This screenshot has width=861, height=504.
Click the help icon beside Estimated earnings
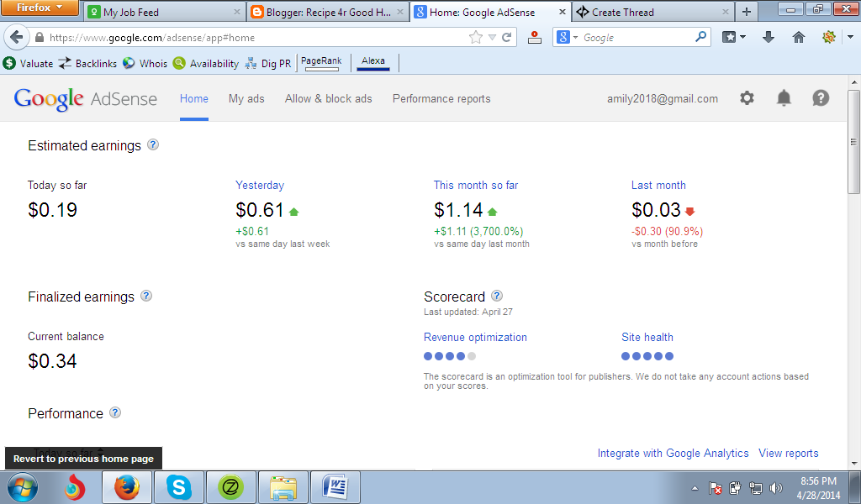coord(153,144)
